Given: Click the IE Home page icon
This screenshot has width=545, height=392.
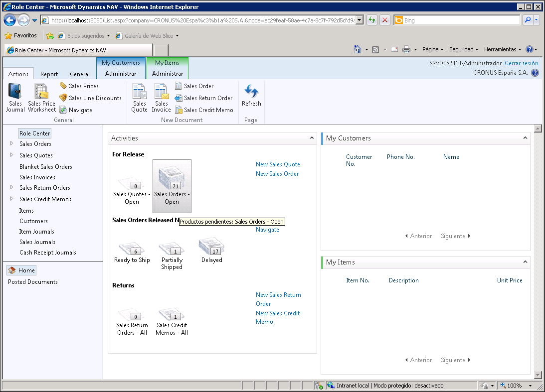Looking at the screenshot, I should 358,50.
